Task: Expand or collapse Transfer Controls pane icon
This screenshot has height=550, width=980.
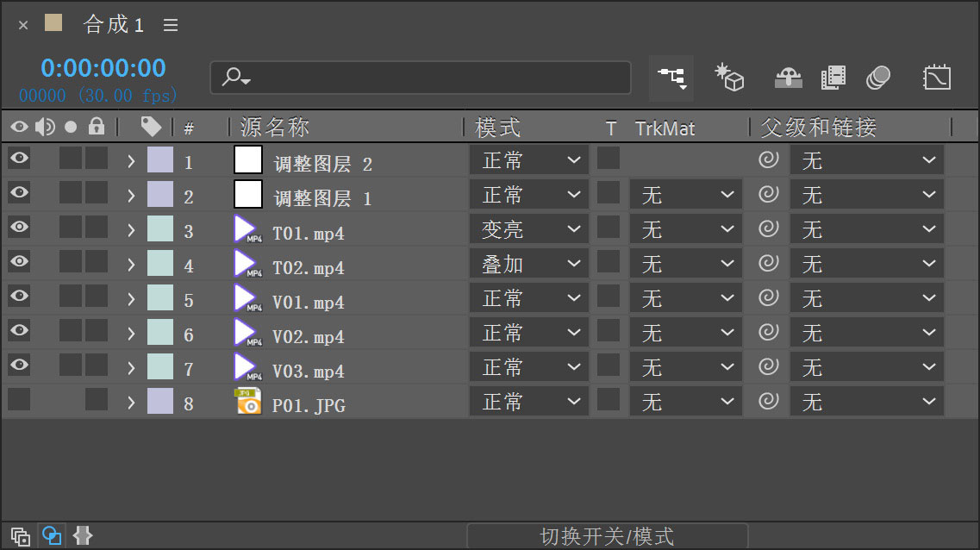Action: pos(51,535)
